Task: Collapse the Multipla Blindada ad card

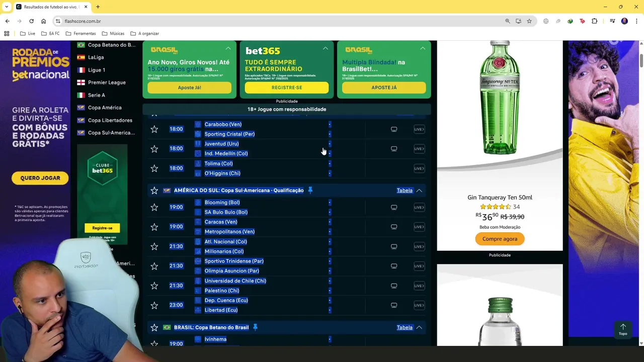Action: pos(423,48)
